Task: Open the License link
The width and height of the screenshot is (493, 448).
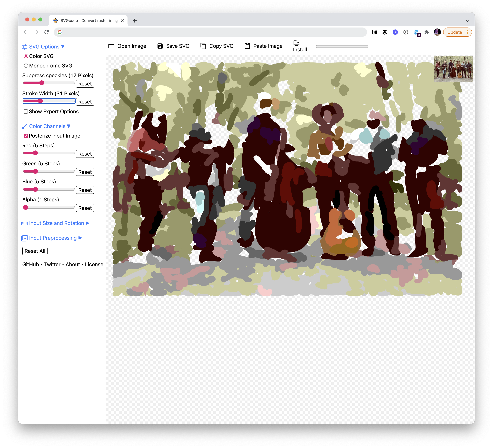Action: click(x=94, y=265)
